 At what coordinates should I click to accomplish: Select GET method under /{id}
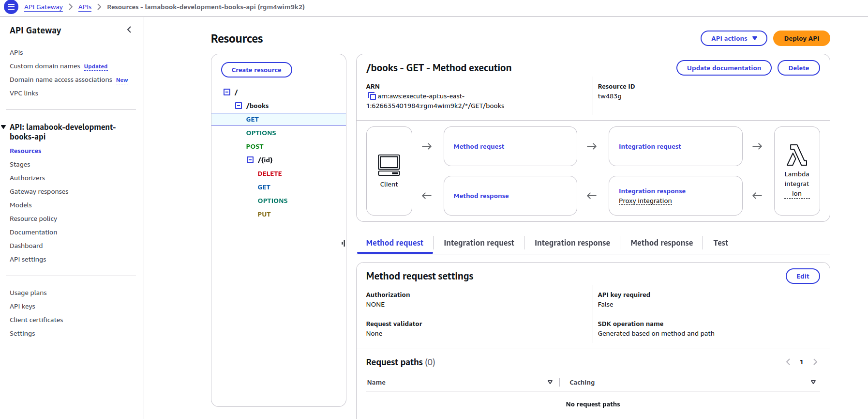264,187
